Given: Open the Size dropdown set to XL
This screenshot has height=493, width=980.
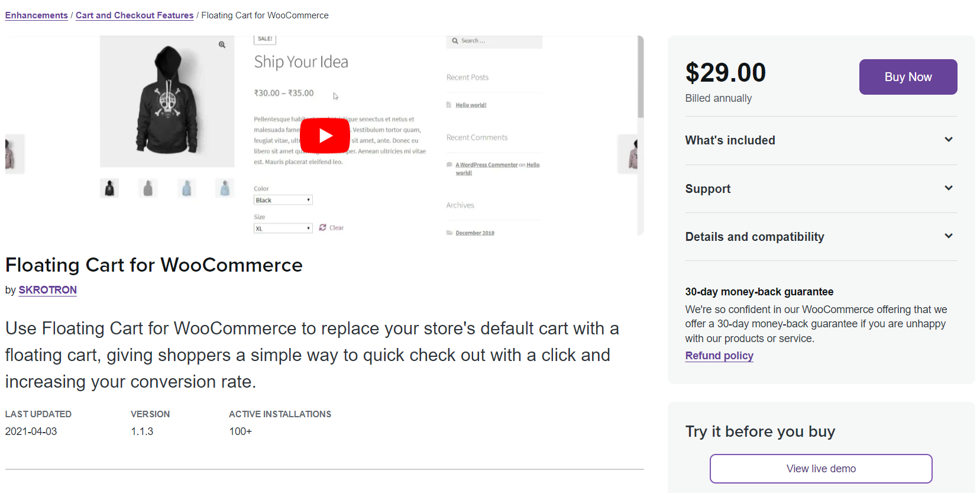Looking at the screenshot, I should point(283,228).
